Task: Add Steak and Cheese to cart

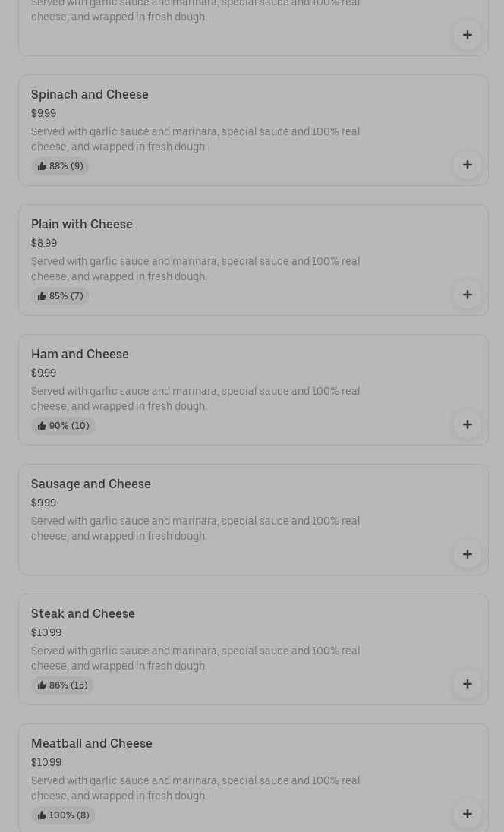Action: [467, 684]
